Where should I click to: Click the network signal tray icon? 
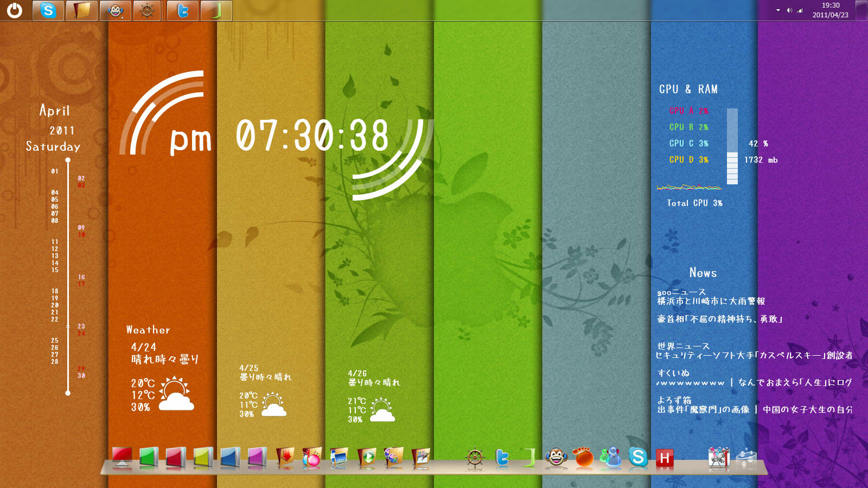(x=800, y=10)
